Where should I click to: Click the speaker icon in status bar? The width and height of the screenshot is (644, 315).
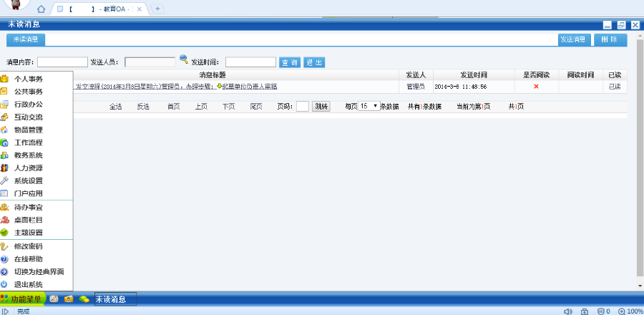click(568, 311)
